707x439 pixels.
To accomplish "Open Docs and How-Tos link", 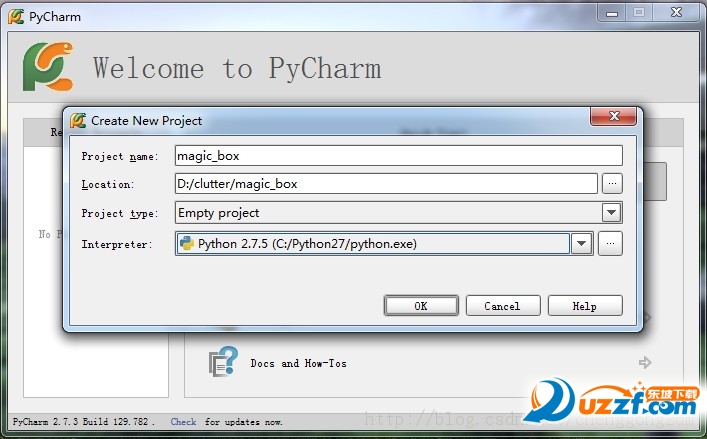I will click(298, 363).
